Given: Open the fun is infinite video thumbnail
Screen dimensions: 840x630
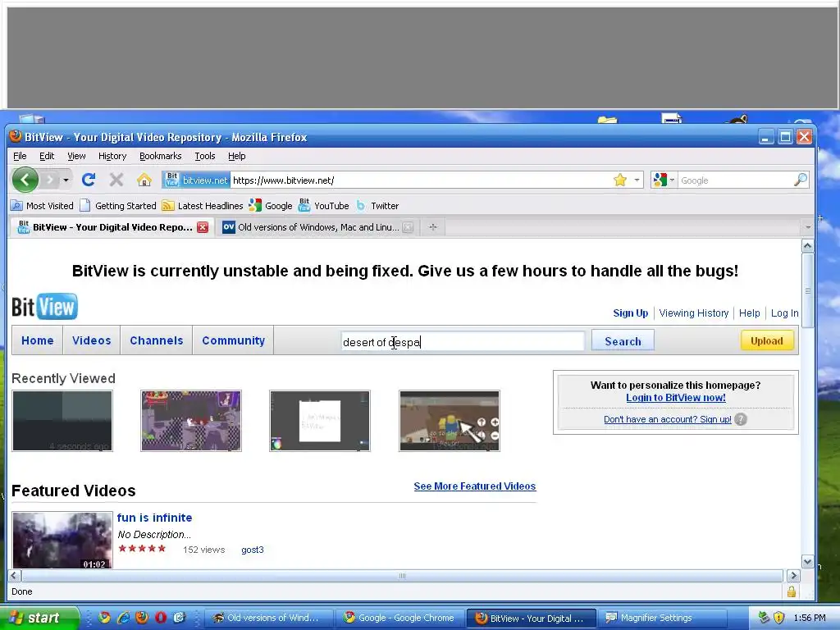Looking at the screenshot, I should [62, 540].
